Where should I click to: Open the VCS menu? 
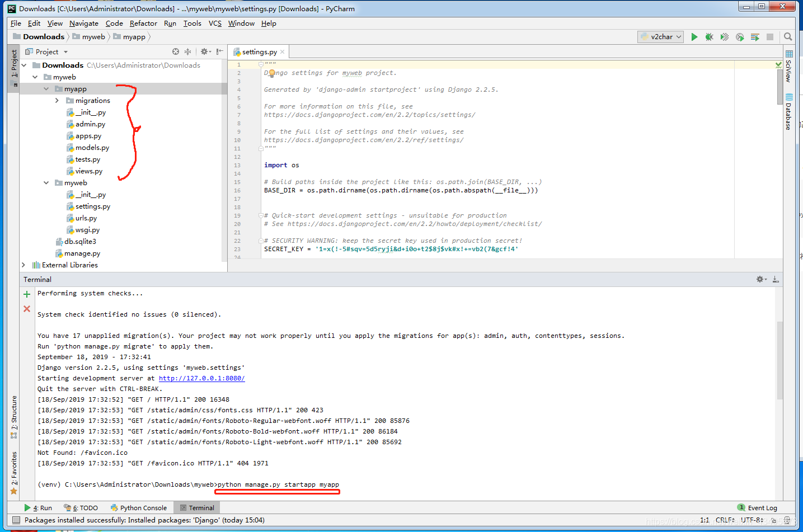coord(215,23)
